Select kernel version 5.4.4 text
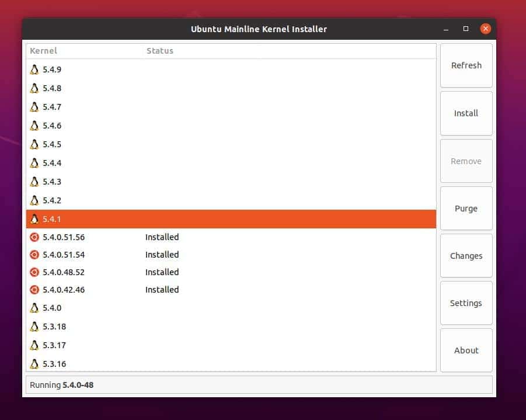This screenshot has width=526, height=420. [52, 163]
